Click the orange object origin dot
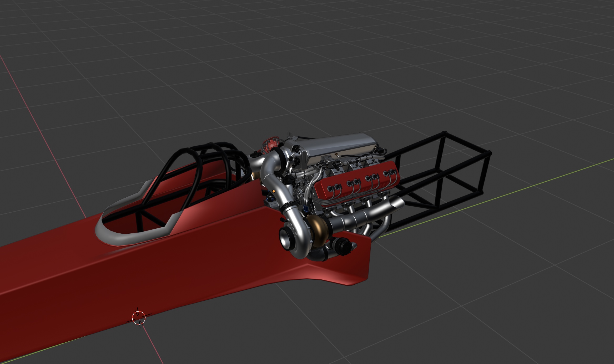 (x=274, y=191)
